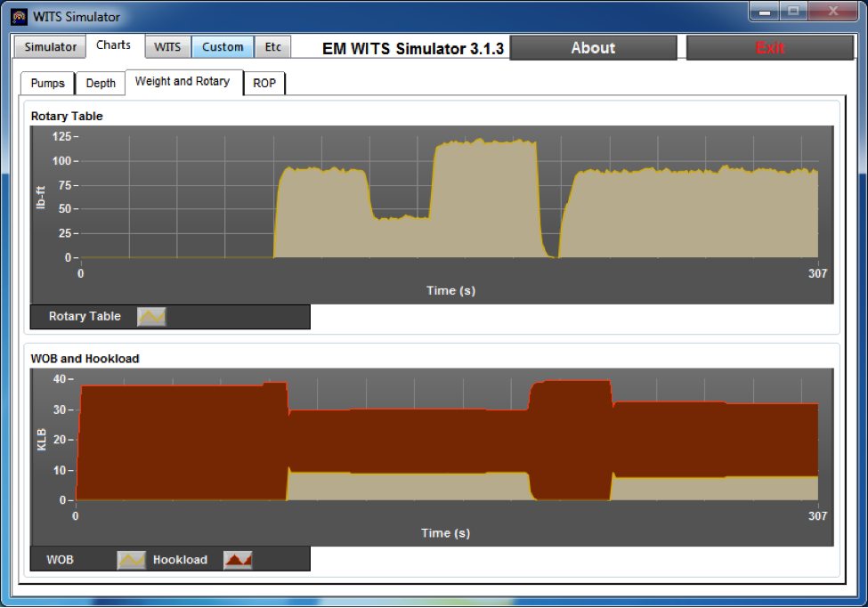Open the ROP tab
Viewport: 868px width, 608px height.
point(263,83)
